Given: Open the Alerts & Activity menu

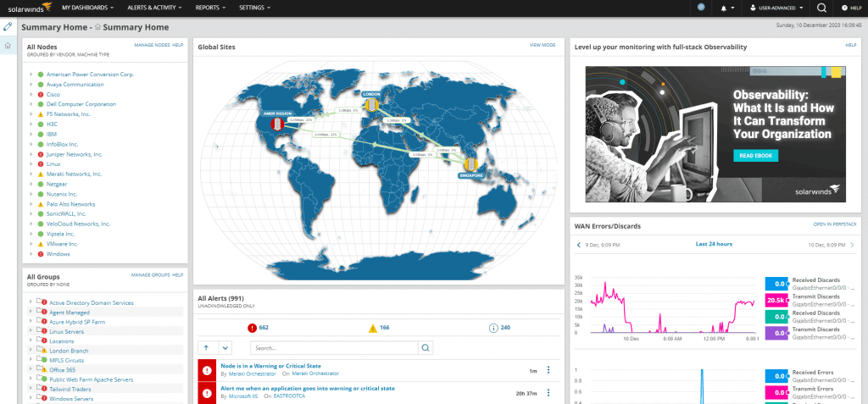Looking at the screenshot, I should (154, 8).
